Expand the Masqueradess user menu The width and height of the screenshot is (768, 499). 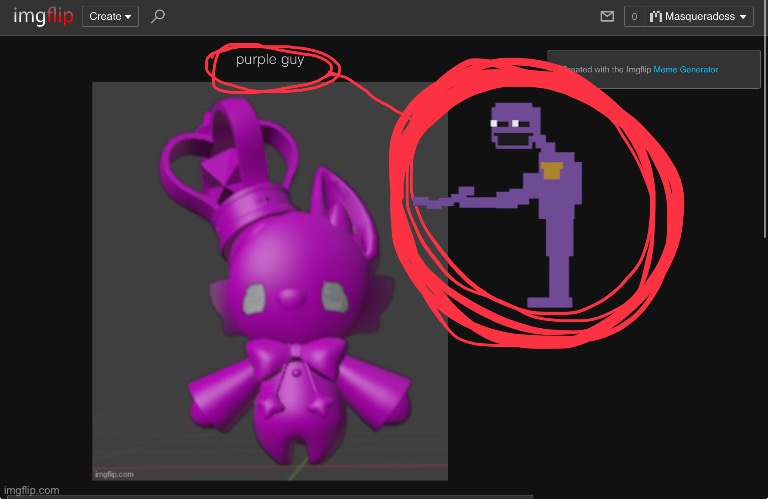[x=698, y=17]
